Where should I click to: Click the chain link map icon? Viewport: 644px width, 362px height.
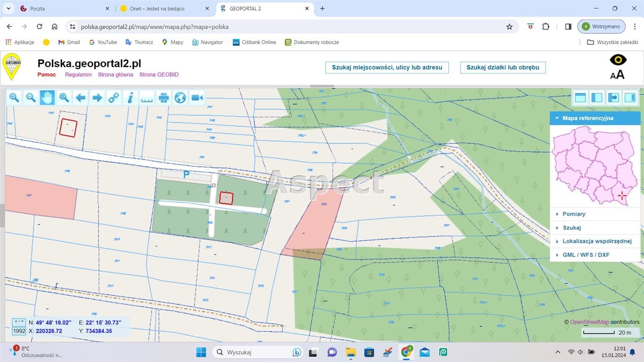pos(114,98)
